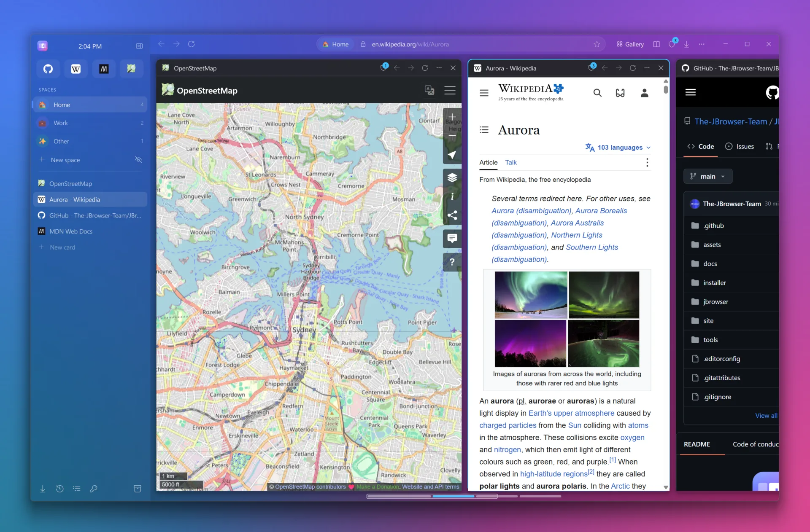Open Aurora card more options menu
810x532 pixels.
coord(647,68)
